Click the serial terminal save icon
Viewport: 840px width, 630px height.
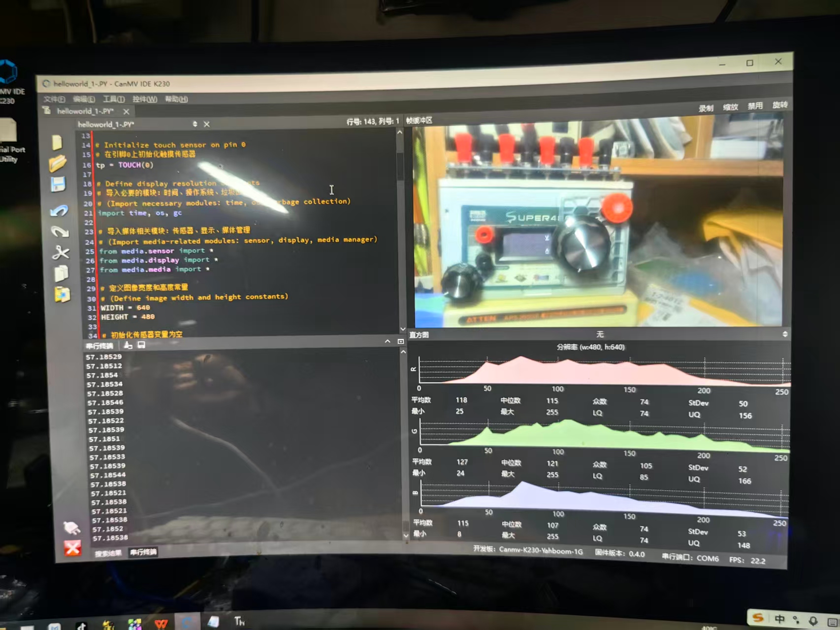point(141,345)
